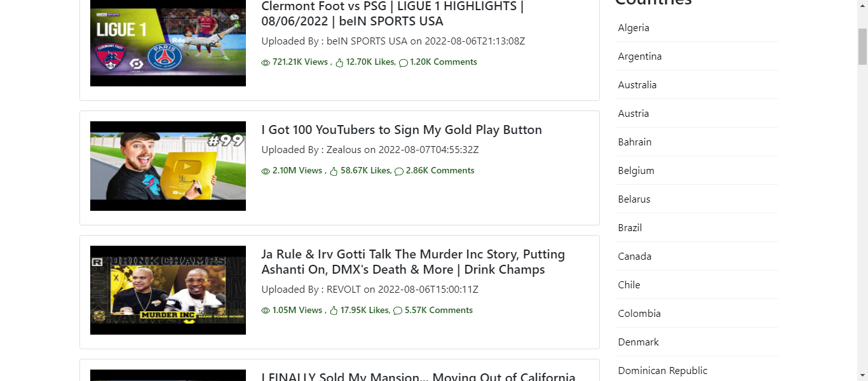868x381 pixels.
Task: Open the Clermont Foot vs PSG video thumbnail
Action: pyautogui.click(x=168, y=43)
